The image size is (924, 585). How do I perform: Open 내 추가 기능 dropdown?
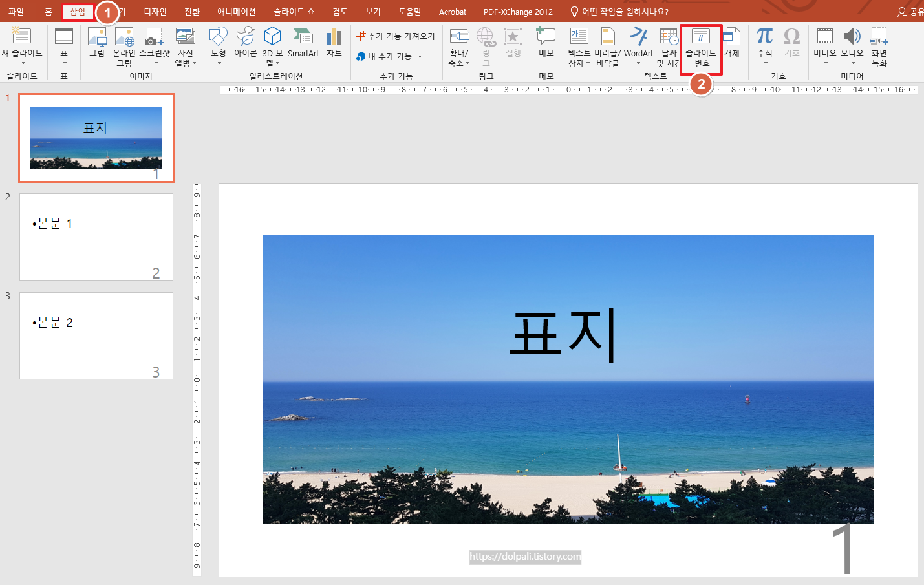[x=389, y=56]
